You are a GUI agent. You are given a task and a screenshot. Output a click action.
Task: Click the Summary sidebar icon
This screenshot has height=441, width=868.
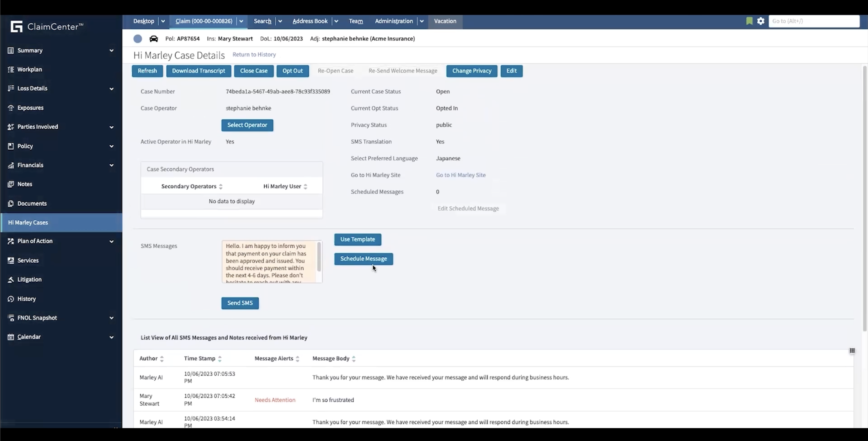point(11,50)
